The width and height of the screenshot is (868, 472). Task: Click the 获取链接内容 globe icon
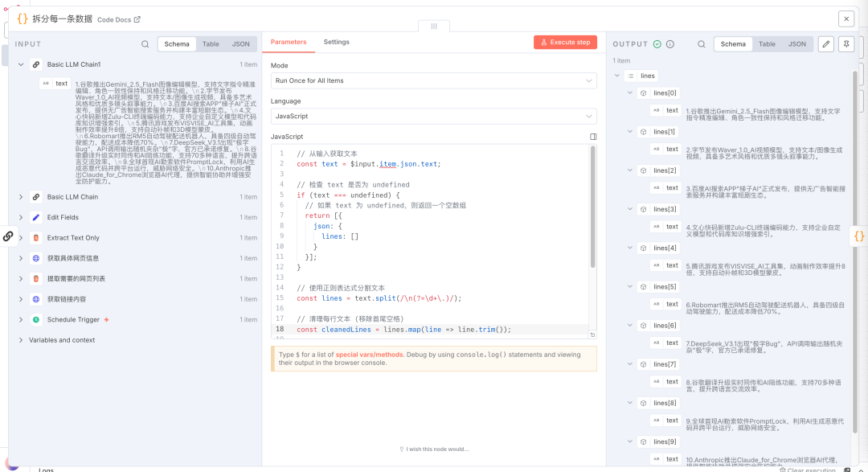pos(36,299)
